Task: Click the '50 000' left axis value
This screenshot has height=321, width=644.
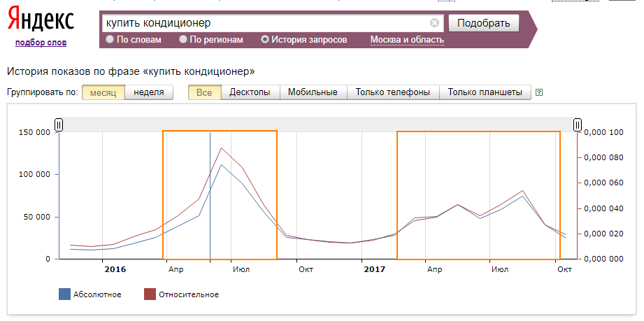Action: pyautogui.click(x=37, y=217)
